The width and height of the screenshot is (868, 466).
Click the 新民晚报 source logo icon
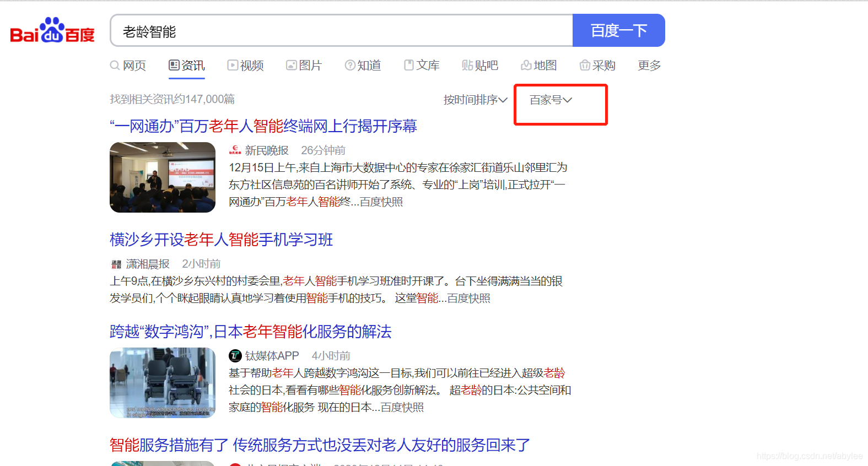pyautogui.click(x=235, y=150)
